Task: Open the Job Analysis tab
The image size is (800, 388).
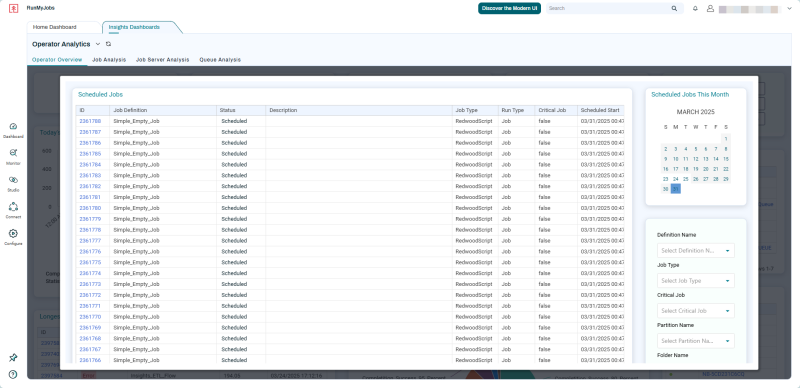Action: (x=109, y=60)
